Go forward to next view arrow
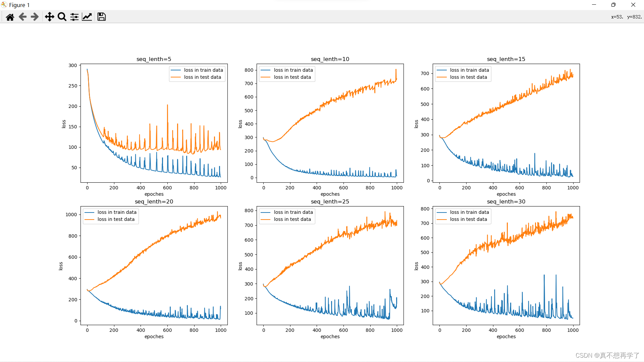 [35, 17]
